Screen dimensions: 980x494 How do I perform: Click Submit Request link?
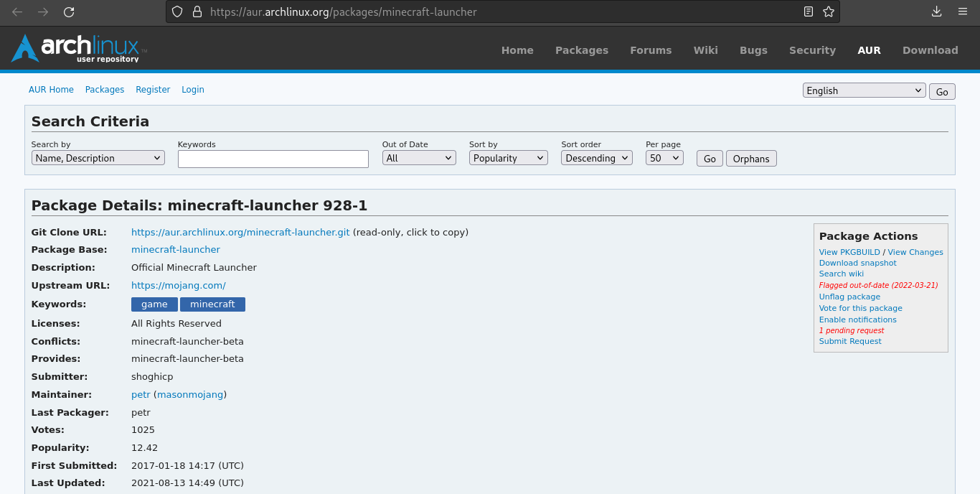pos(850,341)
